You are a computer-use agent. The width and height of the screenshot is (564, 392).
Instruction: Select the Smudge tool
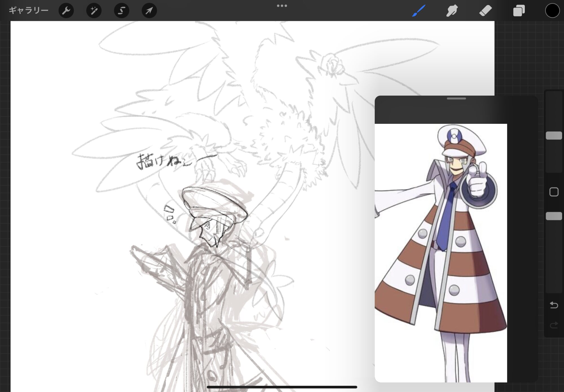pyautogui.click(x=452, y=11)
